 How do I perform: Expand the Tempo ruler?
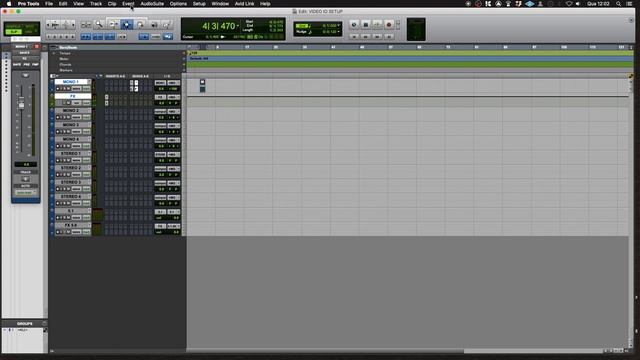coord(54,53)
